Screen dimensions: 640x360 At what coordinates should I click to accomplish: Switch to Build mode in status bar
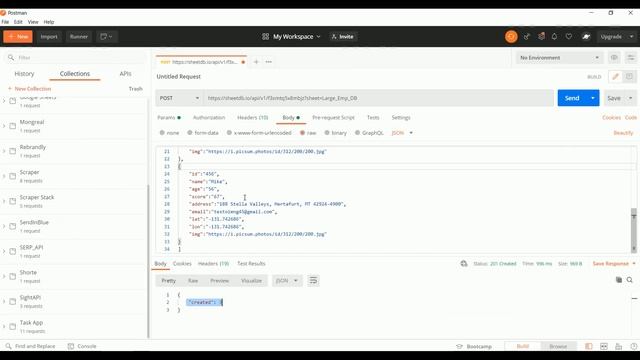tap(523, 346)
